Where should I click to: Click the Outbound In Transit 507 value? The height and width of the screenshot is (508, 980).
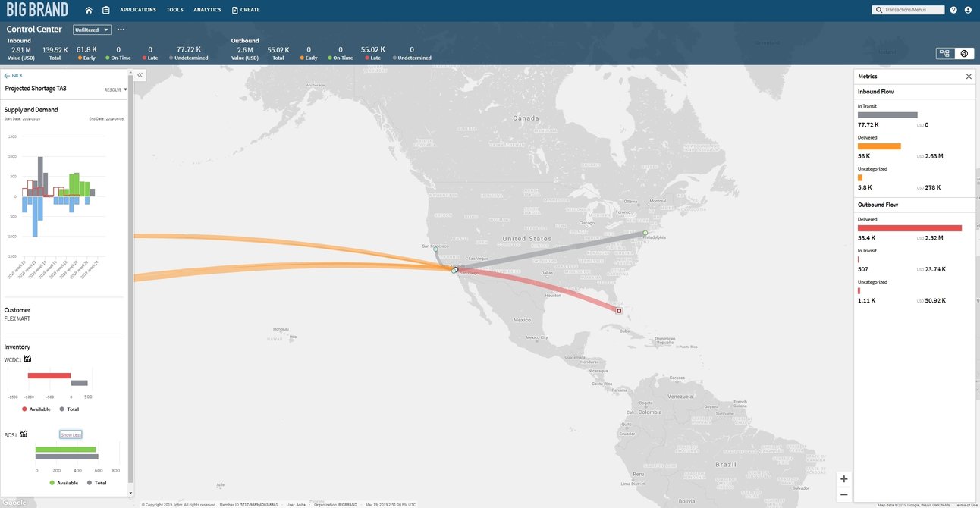point(863,269)
